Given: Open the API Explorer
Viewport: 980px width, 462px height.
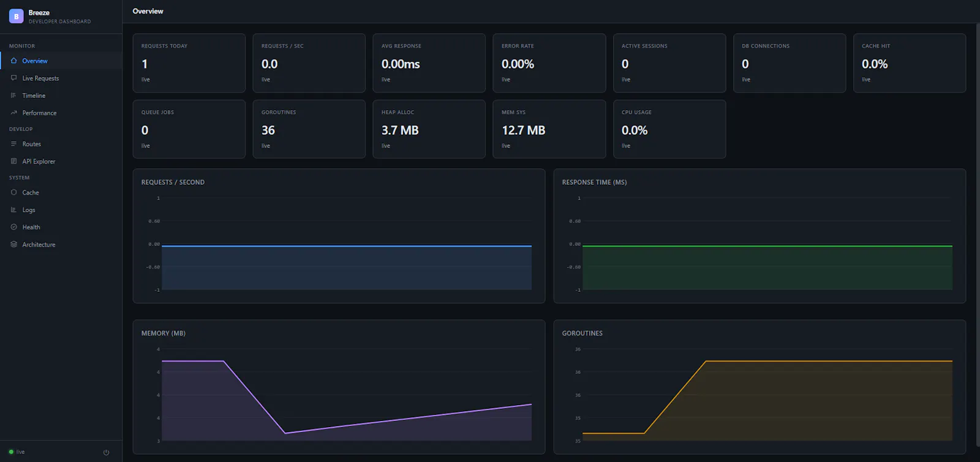Looking at the screenshot, I should [61, 162].
